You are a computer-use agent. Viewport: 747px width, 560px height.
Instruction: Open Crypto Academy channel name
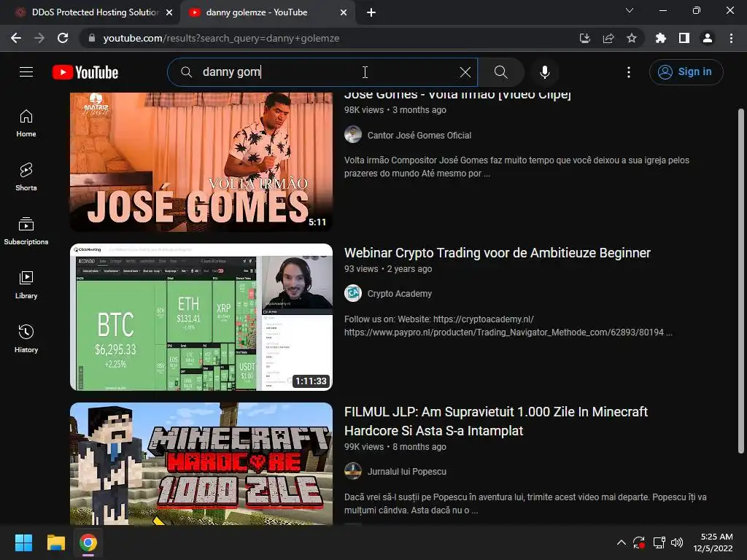(399, 294)
